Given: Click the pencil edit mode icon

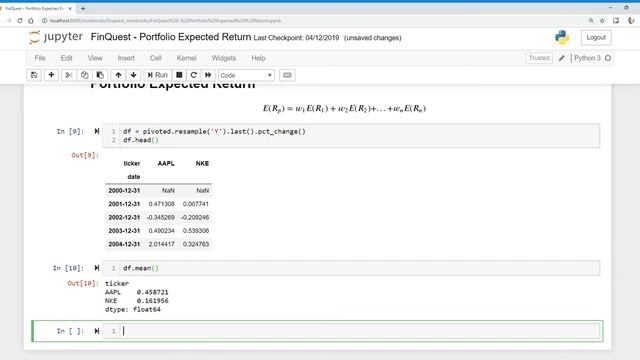Looking at the screenshot, I should click(562, 58).
